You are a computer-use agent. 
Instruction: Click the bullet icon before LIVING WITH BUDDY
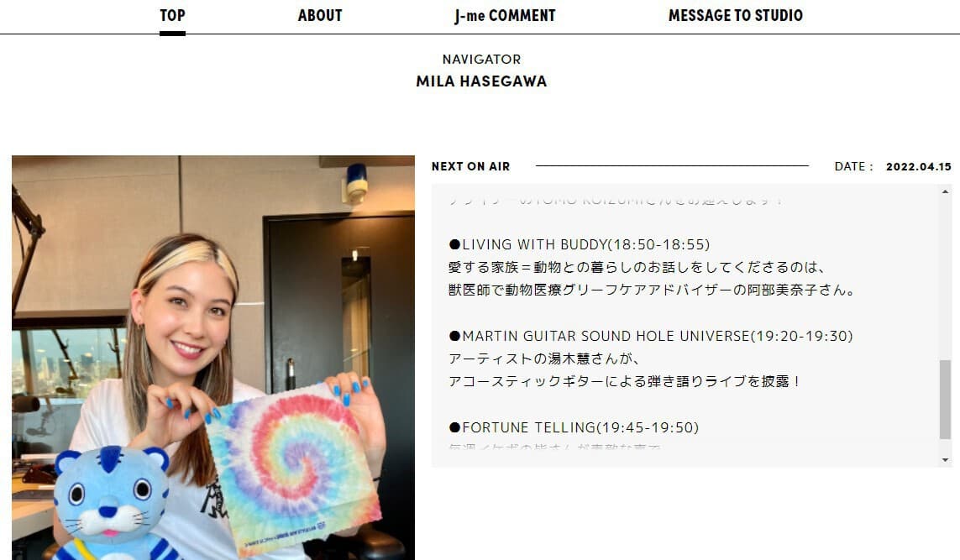coord(454,244)
